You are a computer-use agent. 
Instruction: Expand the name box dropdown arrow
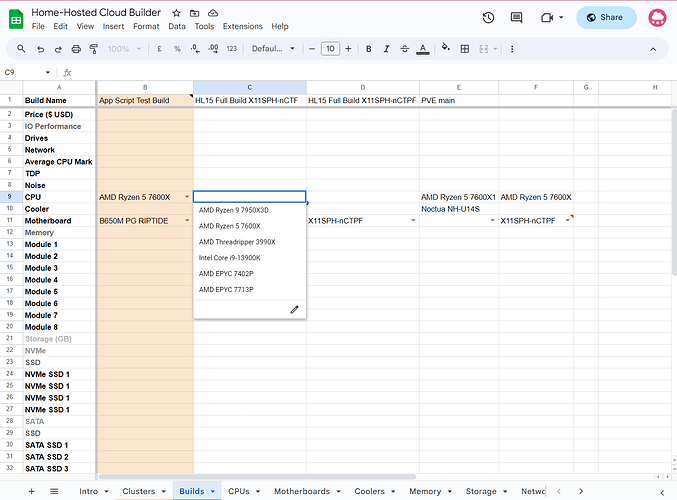tap(47, 73)
